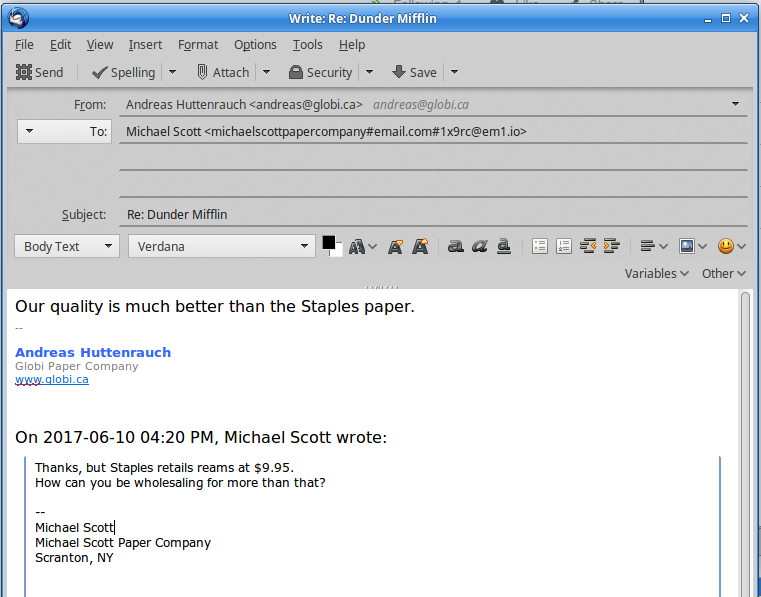This screenshot has width=761, height=597.
Task: Click the 'Globi Paper Company' signature line
Action: click(77, 366)
